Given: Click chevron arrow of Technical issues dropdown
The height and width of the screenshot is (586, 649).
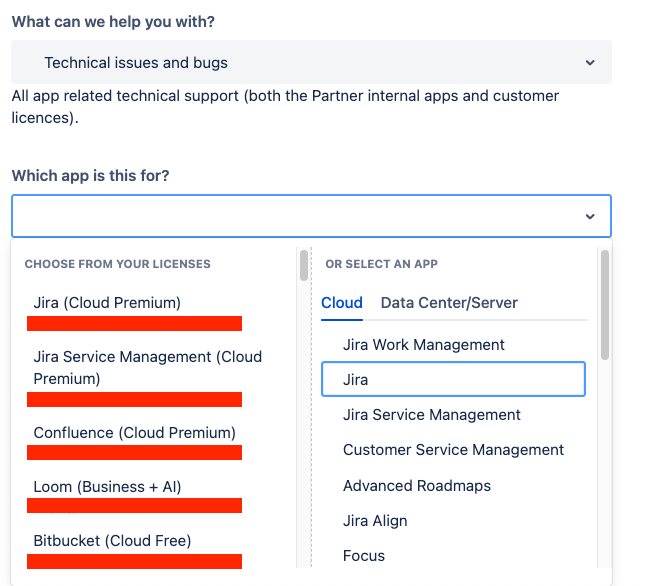Looking at the screenshot, I should click(x=590, y=62).
